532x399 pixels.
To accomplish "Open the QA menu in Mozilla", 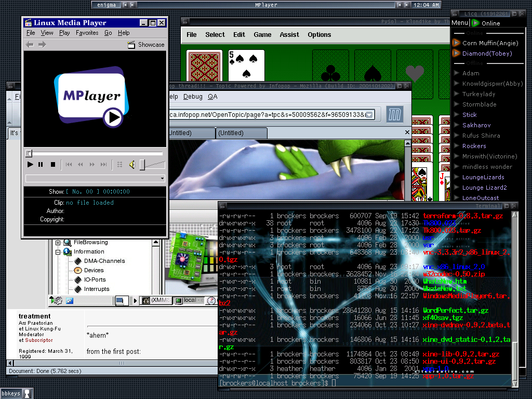I will pyautogui.click(x=212, y=97).
